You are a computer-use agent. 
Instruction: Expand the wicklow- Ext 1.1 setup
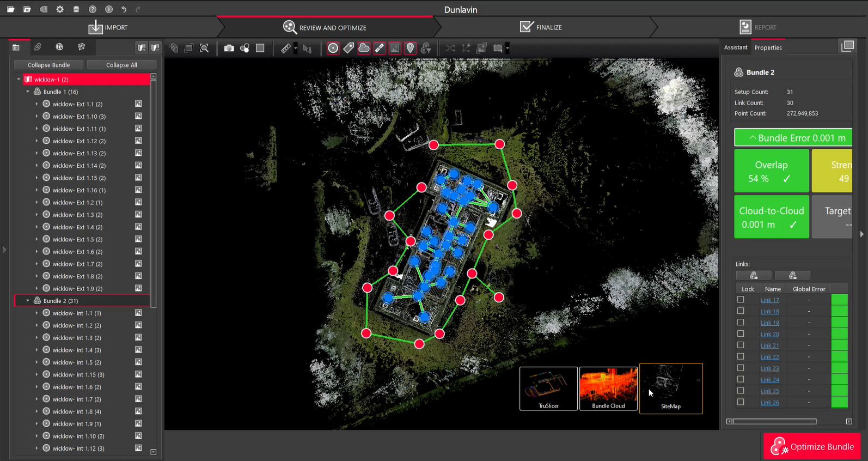coord(36,104)
